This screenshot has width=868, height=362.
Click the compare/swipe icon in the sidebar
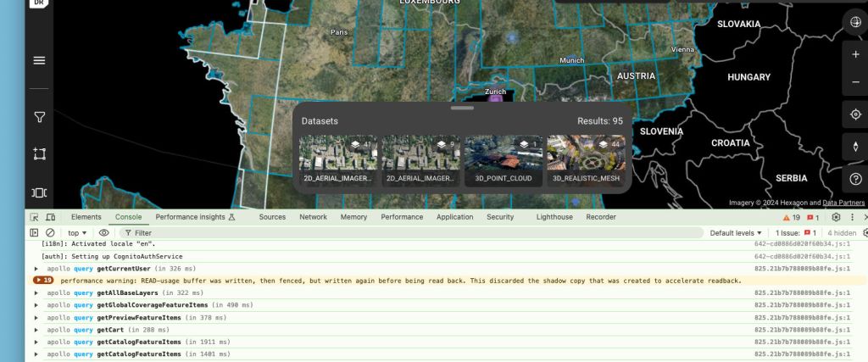point(39,193)
